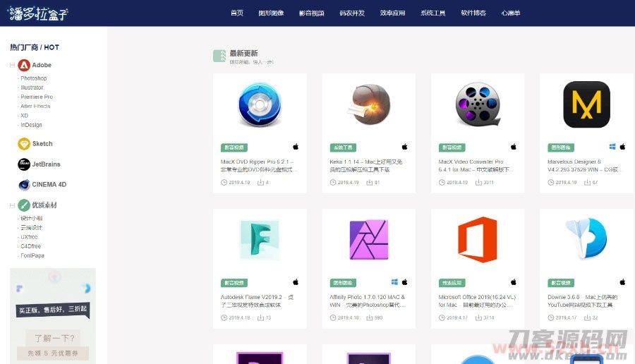Open the 图形图像 navigation item

(x=271, y=13)
